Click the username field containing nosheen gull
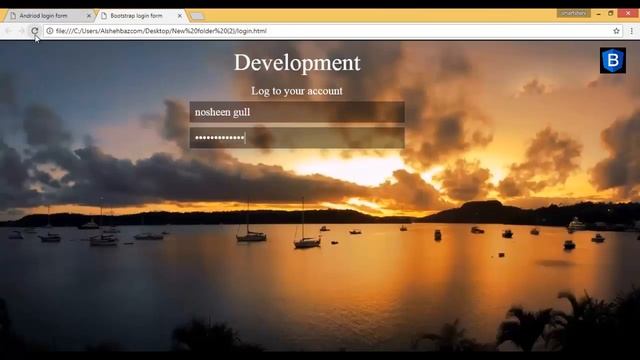Image resolution: width=640 pixels, height=360 pixels. [x=297, y=112]
